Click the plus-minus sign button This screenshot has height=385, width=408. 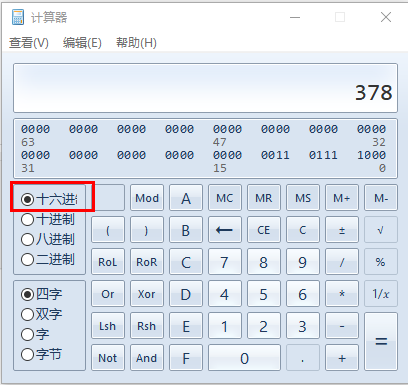click(x=342, y=230)
